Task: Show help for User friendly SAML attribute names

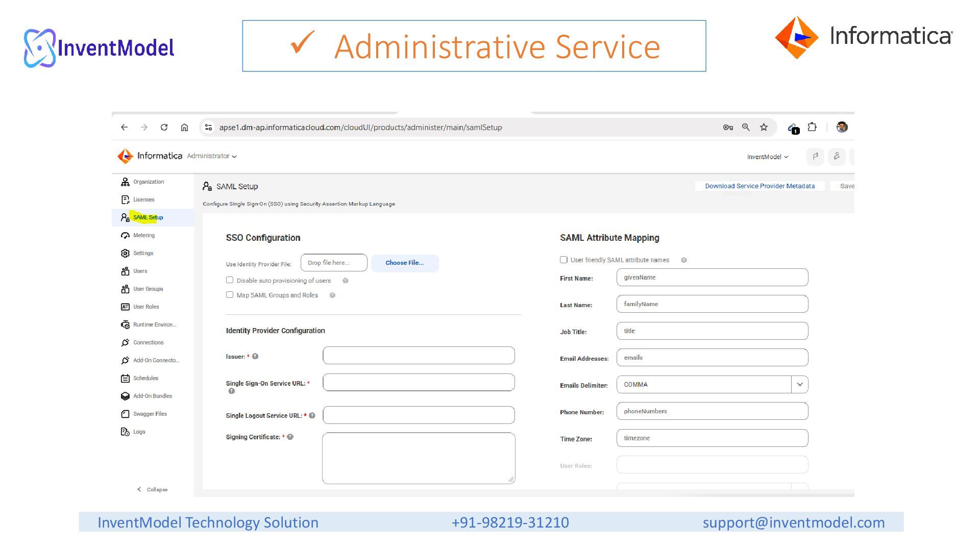Action: (x=684, y=260)
